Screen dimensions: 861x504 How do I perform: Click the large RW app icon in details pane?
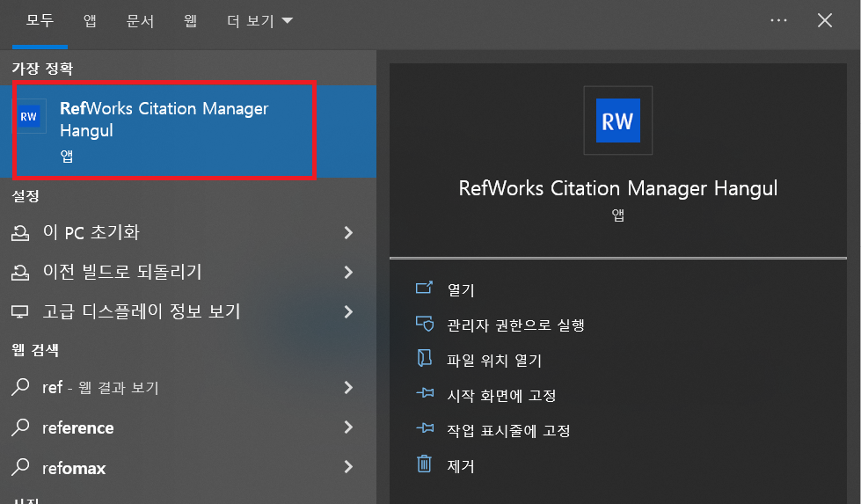point(617,121)
